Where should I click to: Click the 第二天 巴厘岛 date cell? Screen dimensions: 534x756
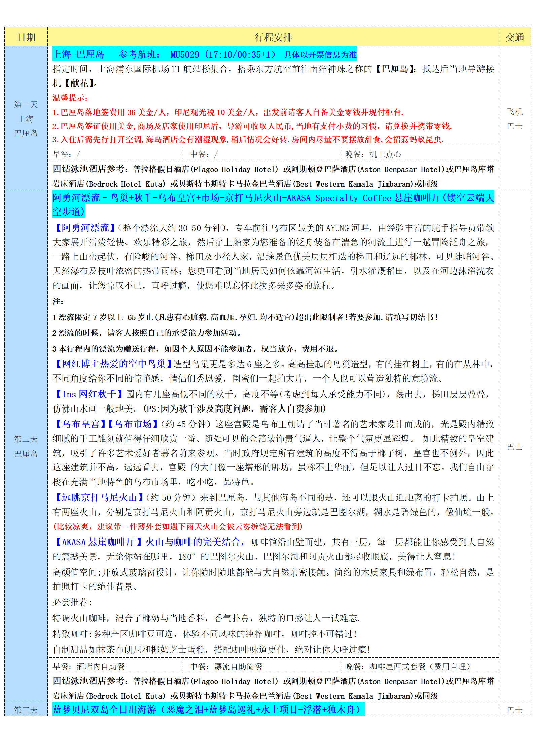click(x=26, y=446)
